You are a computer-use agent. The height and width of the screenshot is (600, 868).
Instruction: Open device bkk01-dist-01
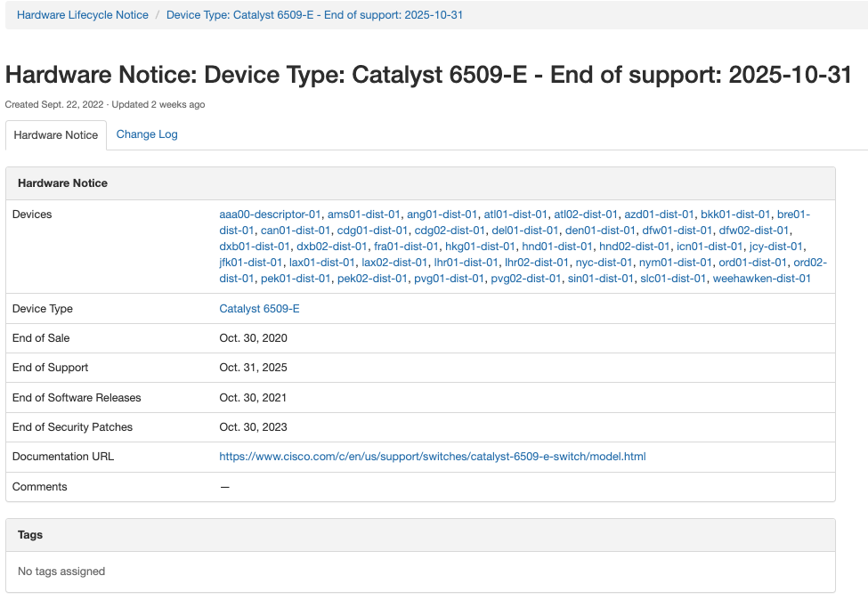(735, 215)
